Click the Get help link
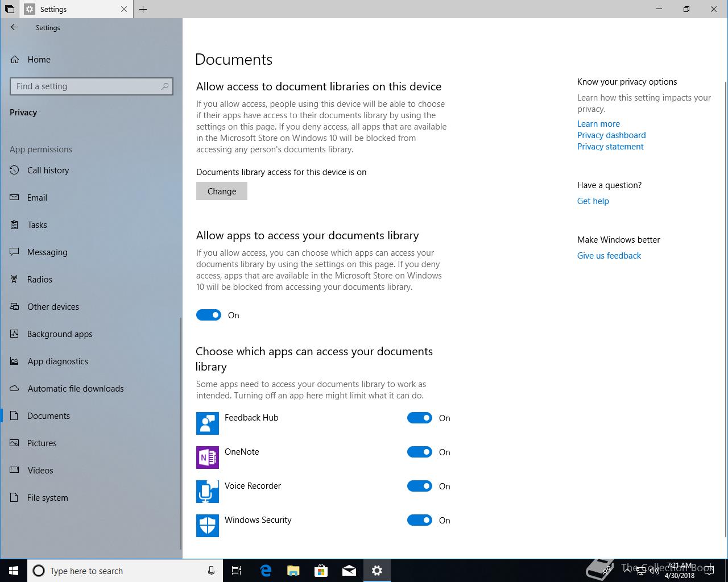The width and height of the screenshot is (728, 582). click(593, 201)
